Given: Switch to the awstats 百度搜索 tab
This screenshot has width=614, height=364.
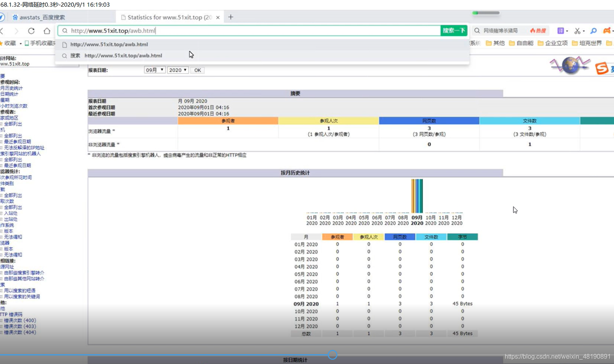Looking at the screenshot, I should 38,17.
